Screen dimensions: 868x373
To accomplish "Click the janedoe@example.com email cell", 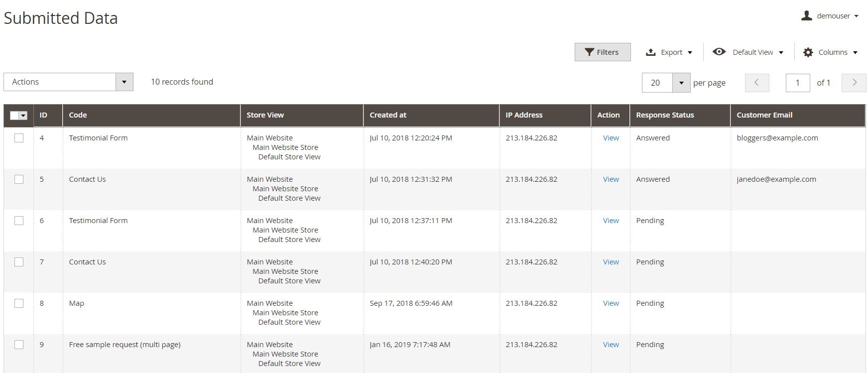I will (x=776, y=179).
